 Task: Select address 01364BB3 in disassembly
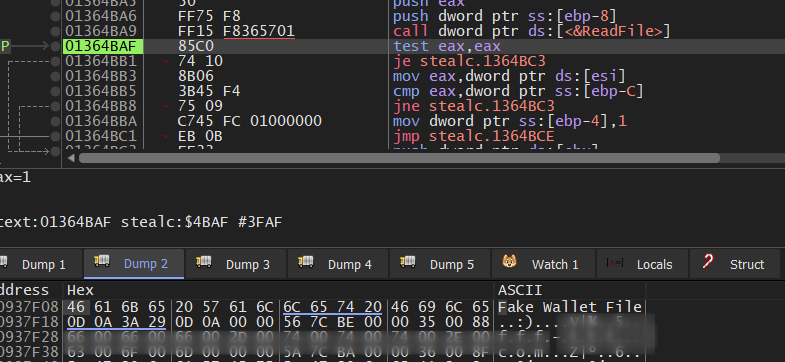pyautogui.click(x=101, y=77)
